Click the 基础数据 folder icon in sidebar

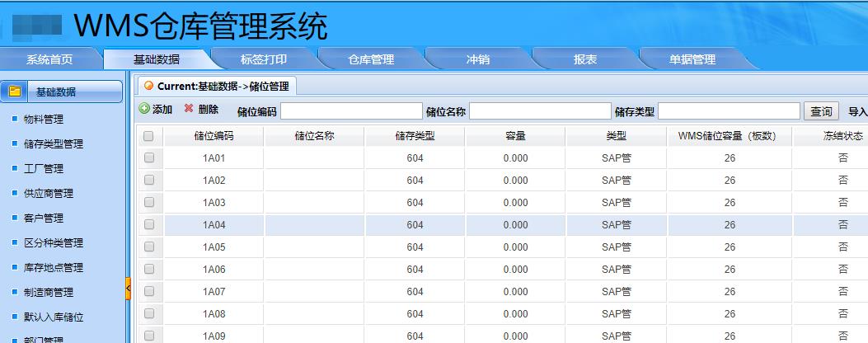coord(15,92)
